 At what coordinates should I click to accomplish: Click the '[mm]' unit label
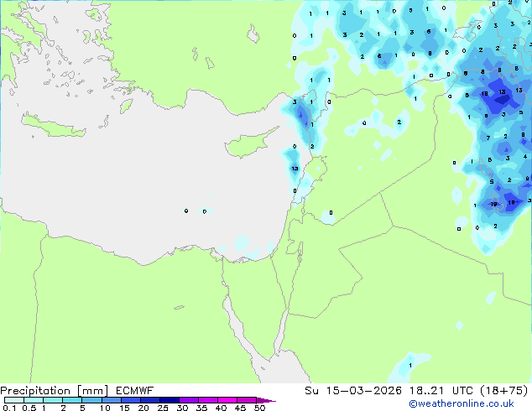tap(92, 391)
